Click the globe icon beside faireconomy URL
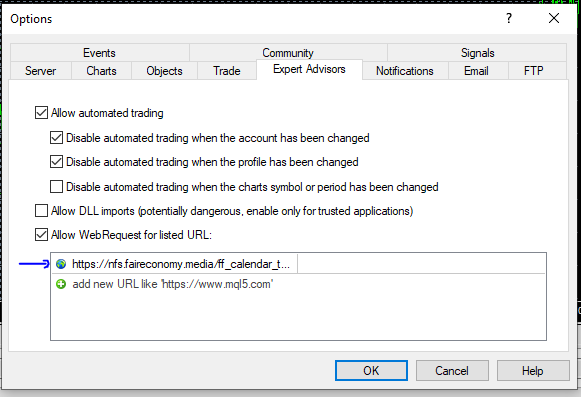 tap(61, 264)
